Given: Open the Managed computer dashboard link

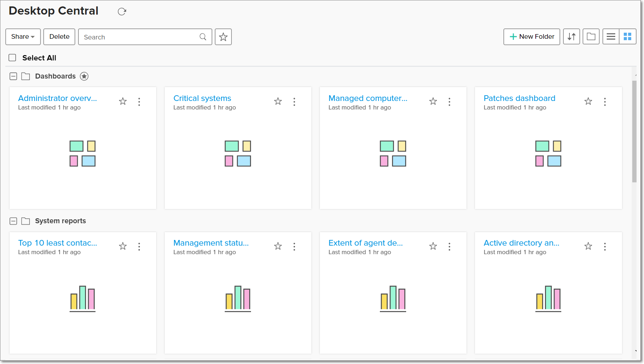Looking at the screenshot, I should click(368, 98).
